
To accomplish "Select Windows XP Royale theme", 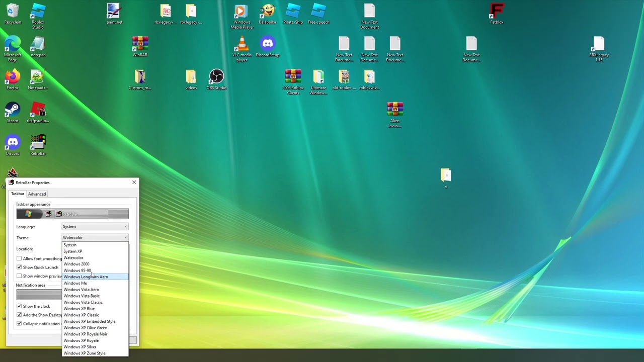I will tap(95, 340).
